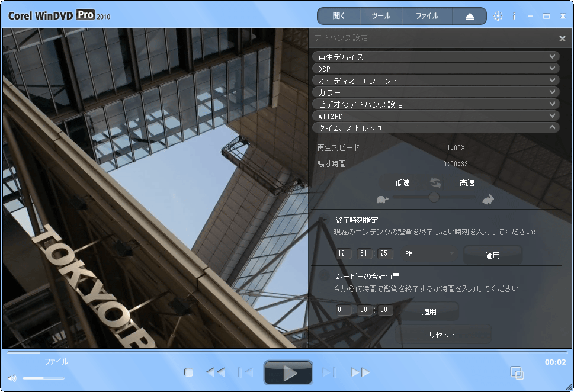Open the ツール menu
This screenshot has height=392, width=574.
pos(380,16)
